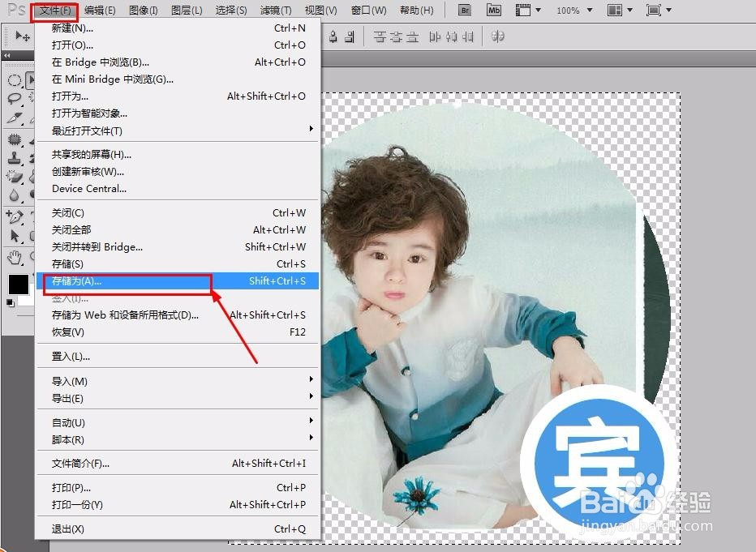
Task: Select the Move tool
Action: click(19, 36)
